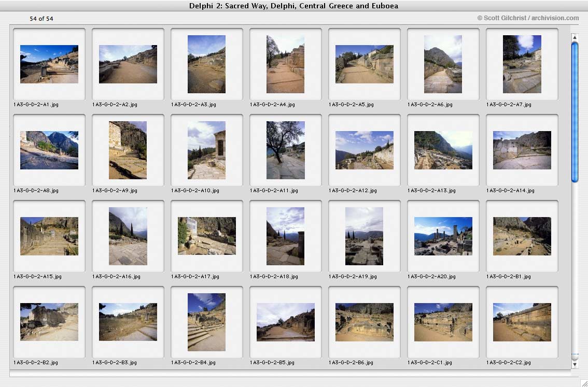Click the "54 of 54" image counter
Viewport: 588px width, 387px height.
(41, 19)
